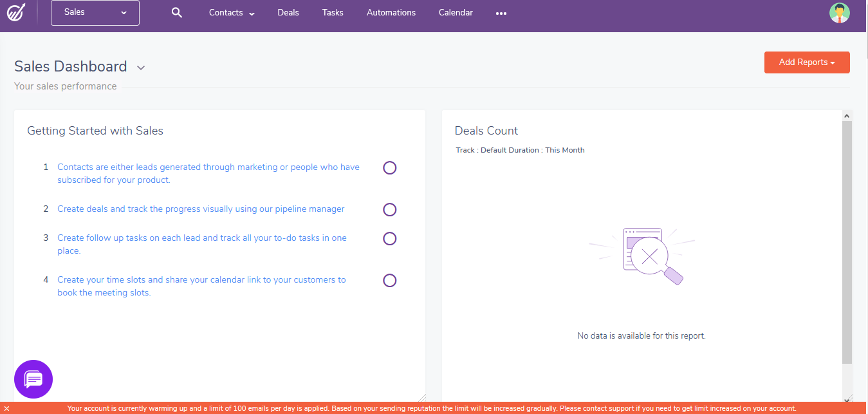
Task: Click the dashboard scrollbar down arrow
Action: pyautogui.click(x=847, y=399)
